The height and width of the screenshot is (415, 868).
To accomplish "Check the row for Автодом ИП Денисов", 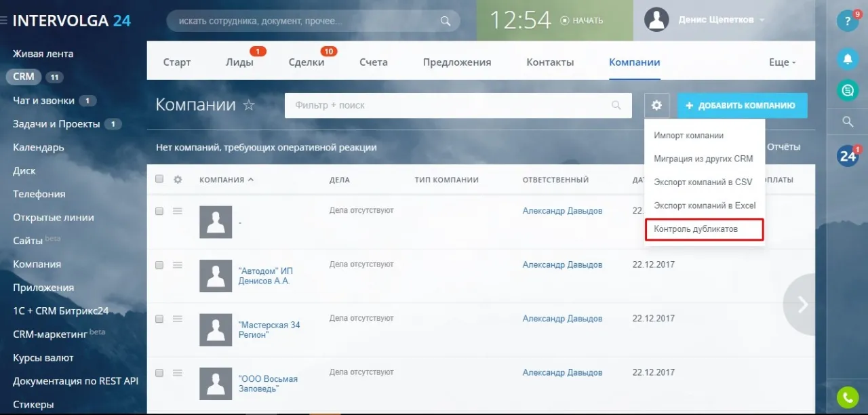I will click(159, 265).
